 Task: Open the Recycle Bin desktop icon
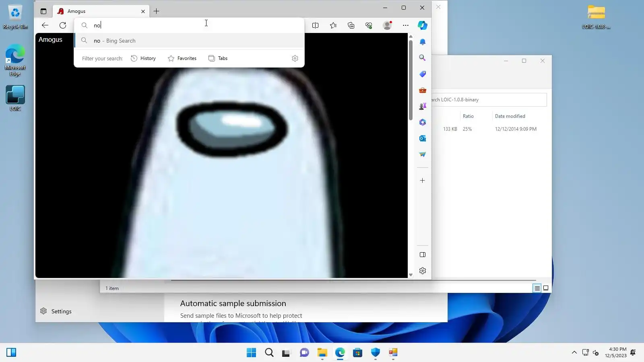[15, 17]
